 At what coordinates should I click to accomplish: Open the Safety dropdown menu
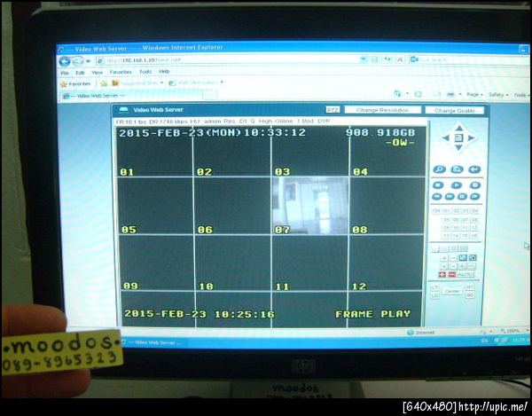tap(498, 95)
